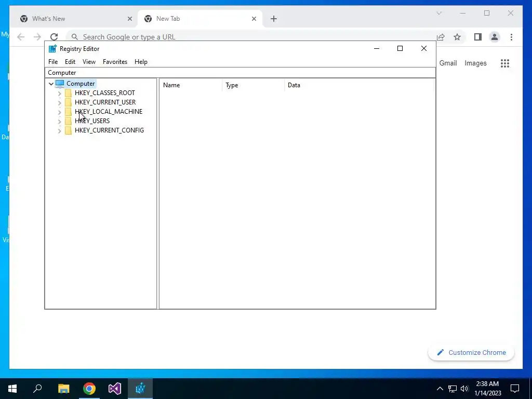Viewport: 532px width, 399px height.
Task: Click the network icon in system tray
Action: click(453, 389)
